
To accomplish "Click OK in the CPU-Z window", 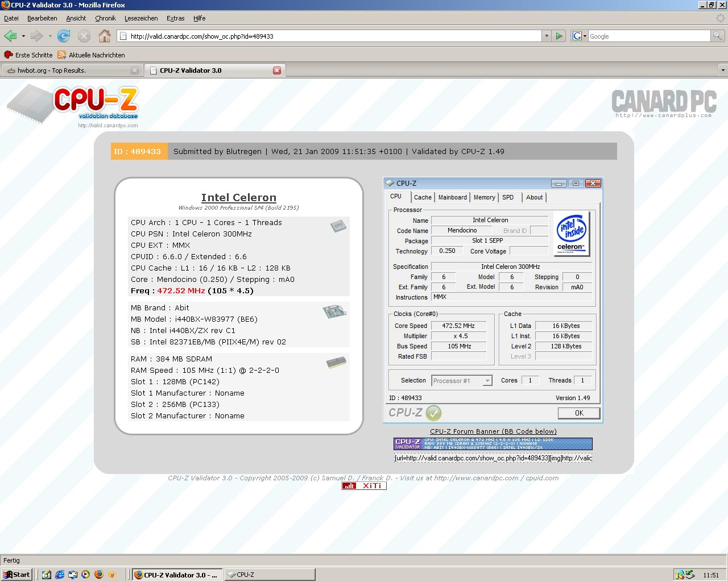I will point(579,413).
